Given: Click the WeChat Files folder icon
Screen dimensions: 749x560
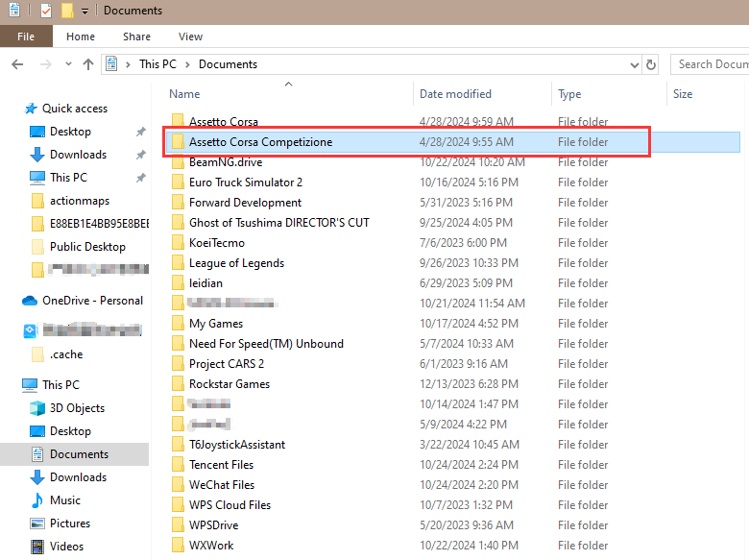Looking at the screenshot, I should pos(178,484).
